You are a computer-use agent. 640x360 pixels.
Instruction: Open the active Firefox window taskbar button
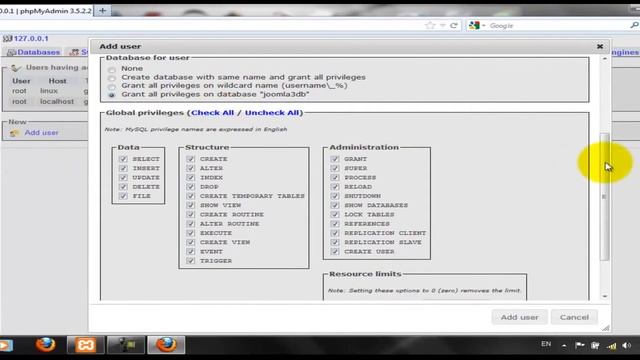(166, 345)
